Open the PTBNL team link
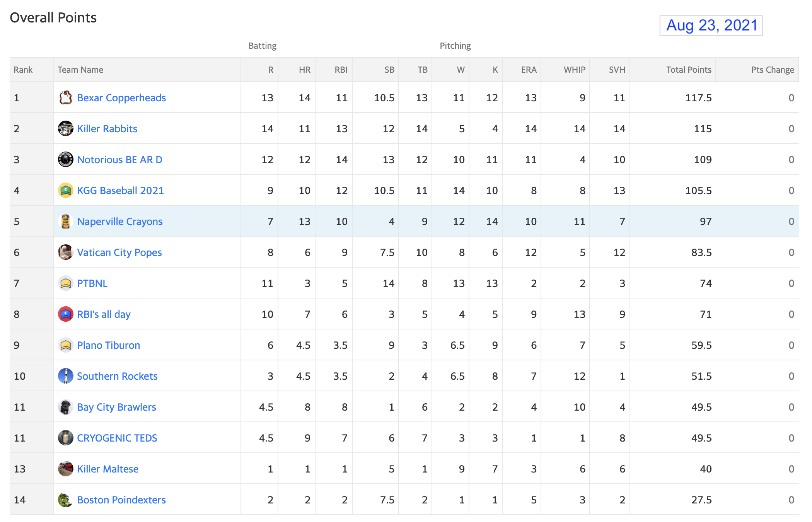This screenshot has height=522, width=812. point(92,283)
